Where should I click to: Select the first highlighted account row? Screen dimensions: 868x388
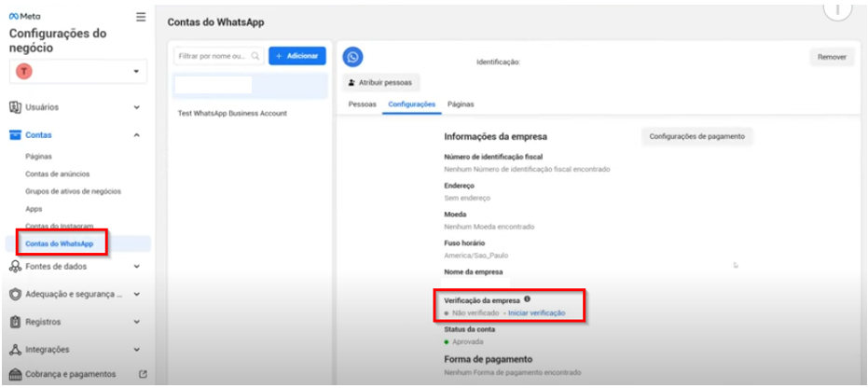pos(250,85)
